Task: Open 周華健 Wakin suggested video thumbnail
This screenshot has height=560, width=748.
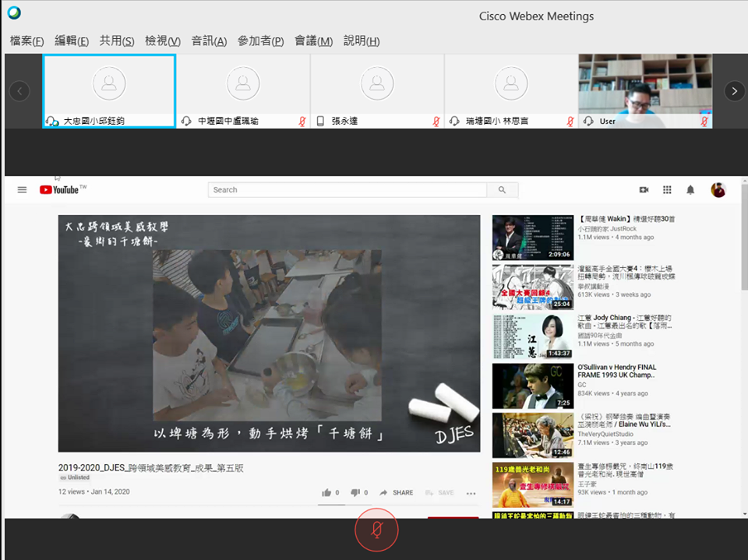Action: pyautogui.click(x=533, y=238)
